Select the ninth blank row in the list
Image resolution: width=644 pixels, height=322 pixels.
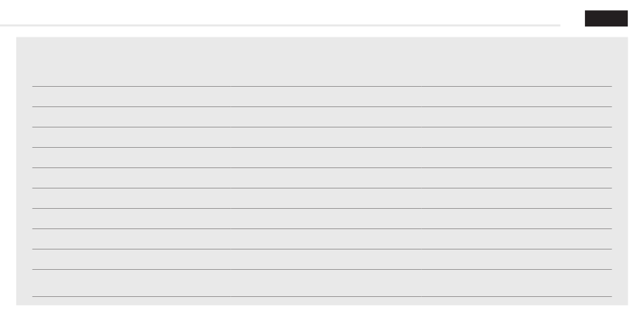tap(321, 259)
